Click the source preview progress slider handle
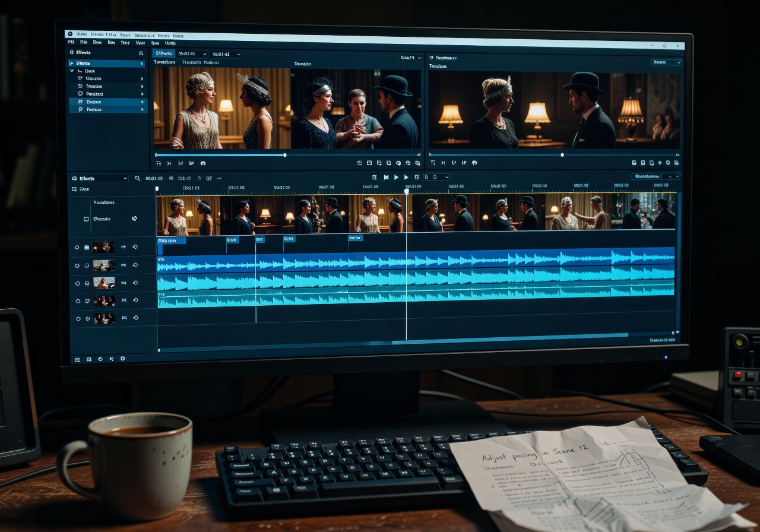The height and width of the screenshot is (532, 760). 285,155
